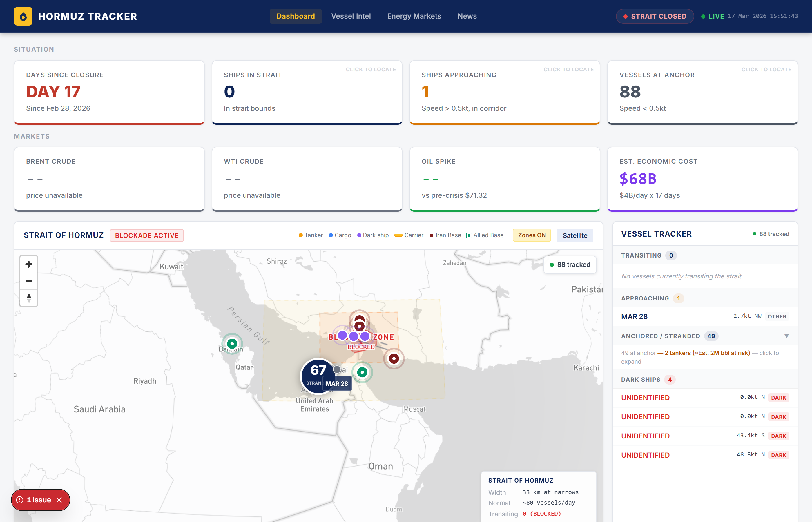The width and height of the screenshot is (812, 522).
Task: Expand the Anchored / Stranded section arrow
Action: (x=786, y=336)
